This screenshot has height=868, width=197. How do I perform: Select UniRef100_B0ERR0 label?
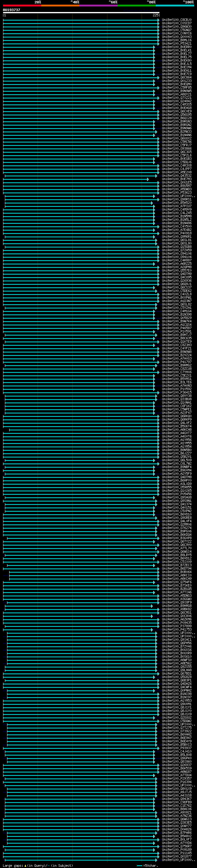(x=177, y=47)
